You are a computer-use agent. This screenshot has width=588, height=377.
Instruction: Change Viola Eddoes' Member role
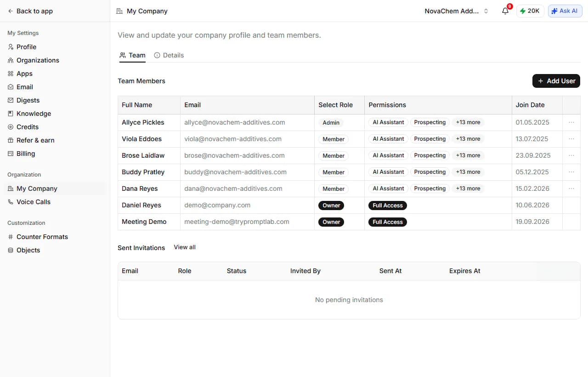click(x=334, y=139)
